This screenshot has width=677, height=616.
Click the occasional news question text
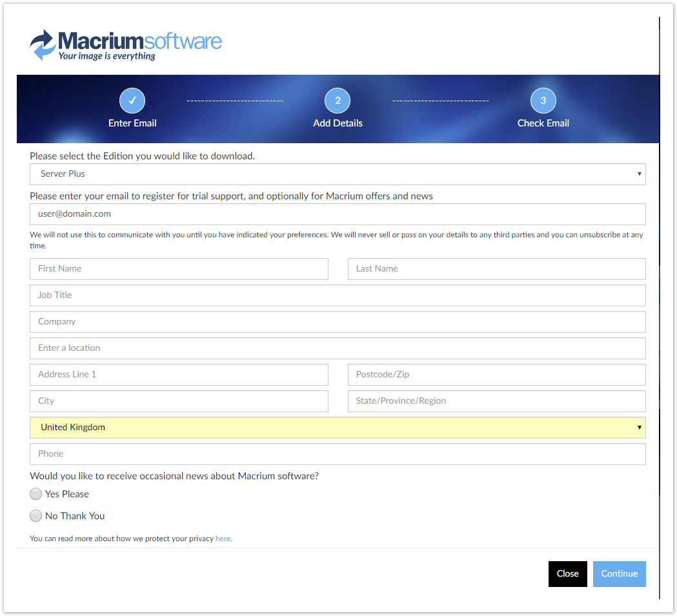pyautogui.click(x=174, y=475)
